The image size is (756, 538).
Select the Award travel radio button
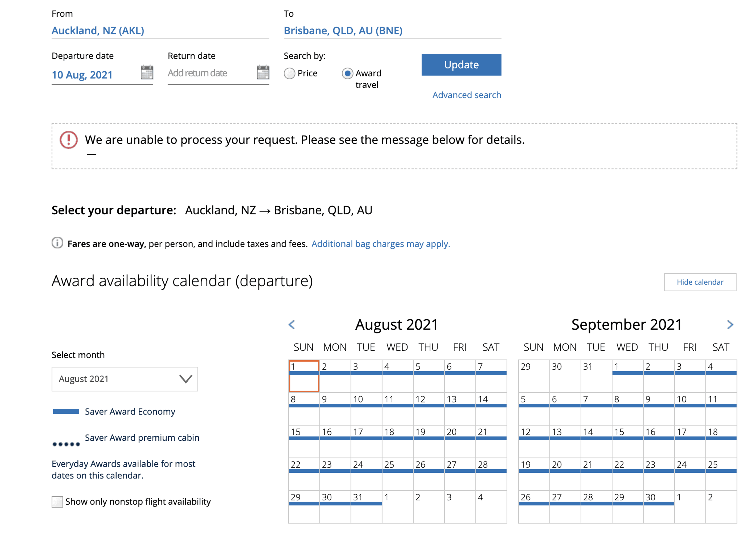pos(347,73)
